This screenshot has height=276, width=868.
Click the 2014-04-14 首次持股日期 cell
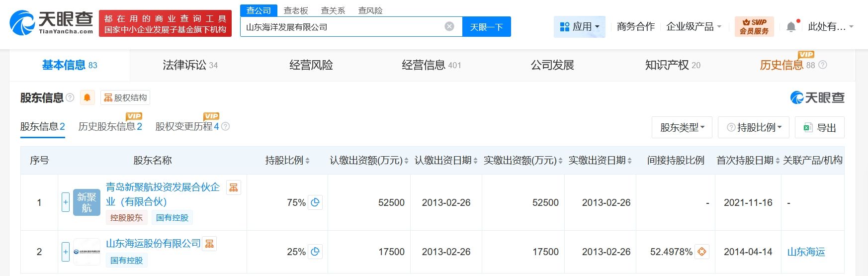tap(748, 252)
